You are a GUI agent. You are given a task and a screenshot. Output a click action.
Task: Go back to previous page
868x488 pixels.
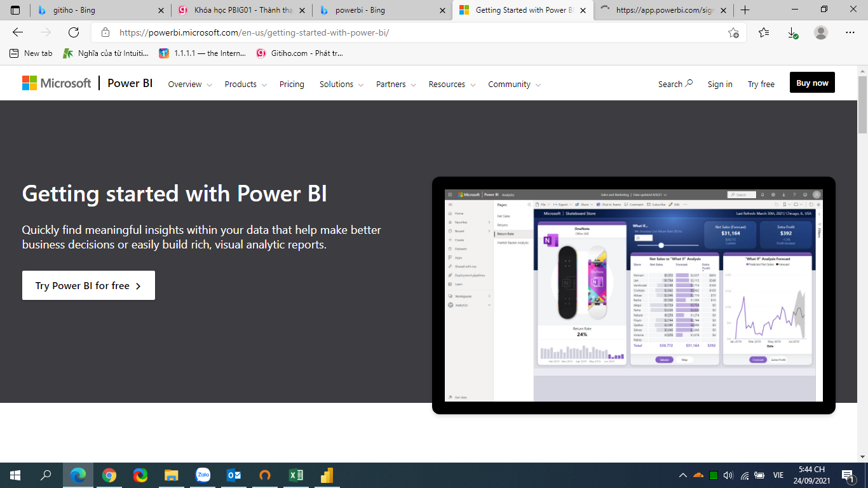tap(18, 32)
